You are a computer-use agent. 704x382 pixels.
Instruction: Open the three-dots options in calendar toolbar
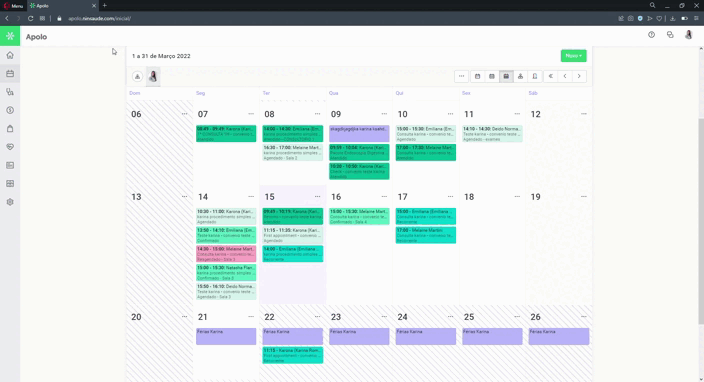click(461, 76)
